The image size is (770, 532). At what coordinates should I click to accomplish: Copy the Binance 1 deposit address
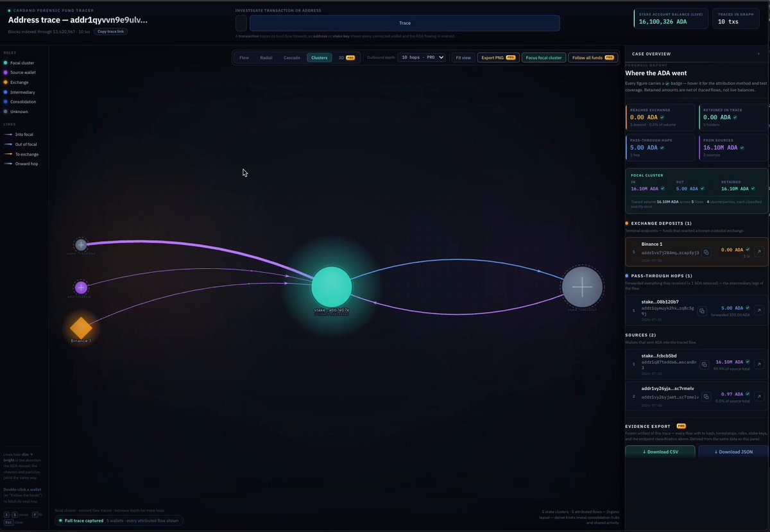[x=706, y=253]
